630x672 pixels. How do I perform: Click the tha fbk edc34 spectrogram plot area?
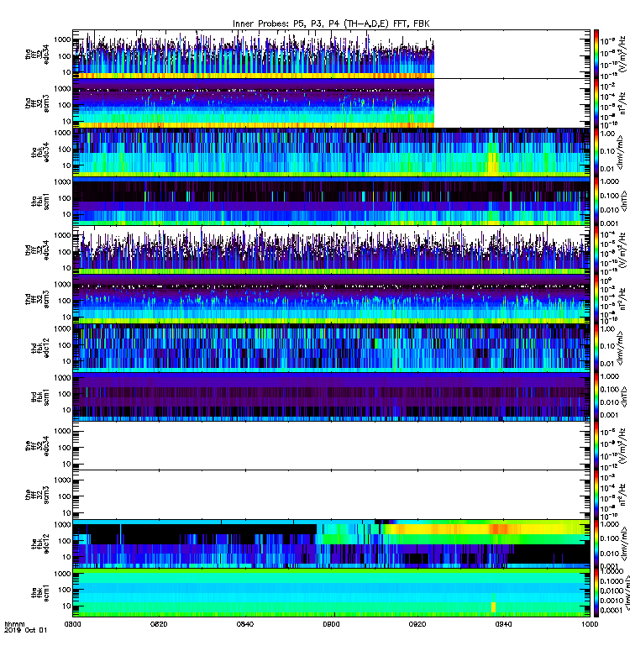(x=331, y=152)
